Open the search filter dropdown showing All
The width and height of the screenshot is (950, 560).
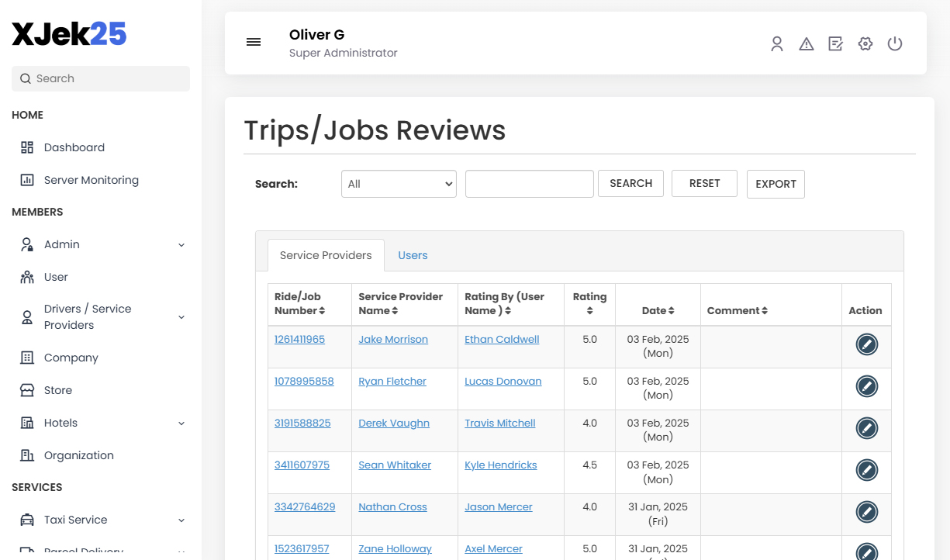pyautogui.click(x=399, y=184)
